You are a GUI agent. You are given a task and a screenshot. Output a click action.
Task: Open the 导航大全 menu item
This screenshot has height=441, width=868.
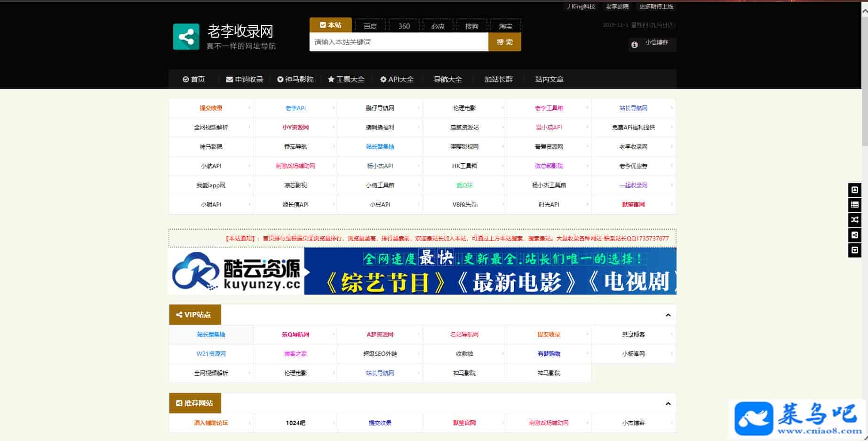pos(448,79)
